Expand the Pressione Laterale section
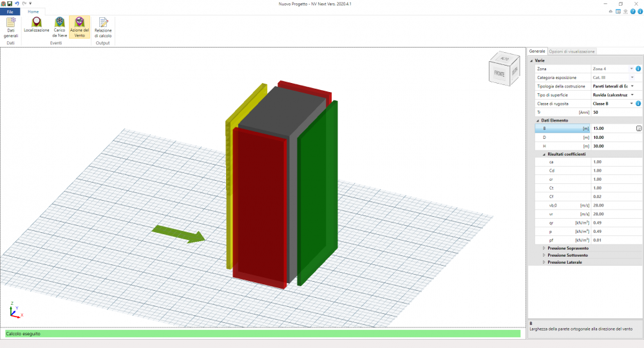644x348 pixels. click(544, 262)
